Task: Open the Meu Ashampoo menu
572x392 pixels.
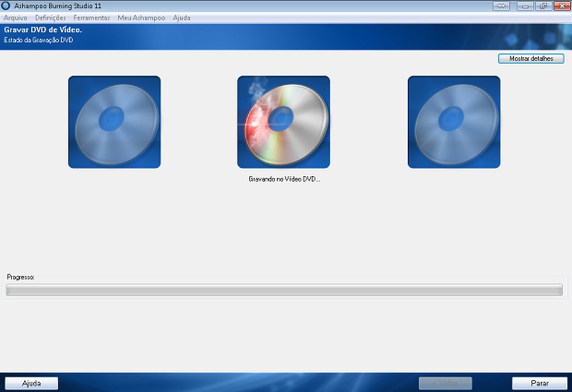Action: point(141,18)
